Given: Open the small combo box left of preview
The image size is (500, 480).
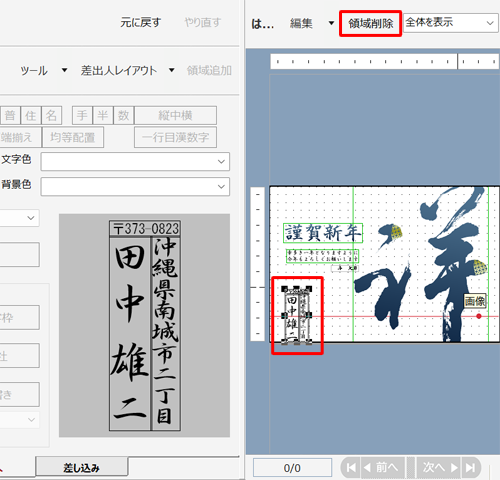Looking at the screenshot, I should point(20,218).
